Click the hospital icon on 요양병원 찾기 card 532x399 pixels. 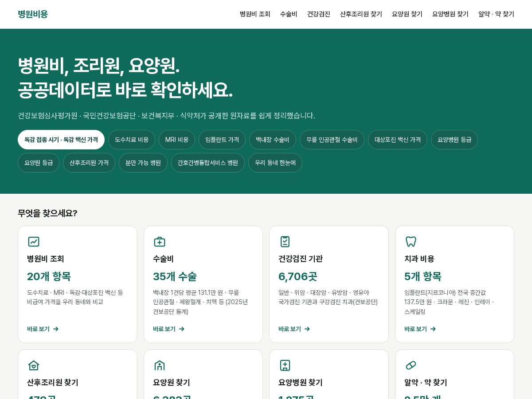pyautogui.click(x=285, y=365)
